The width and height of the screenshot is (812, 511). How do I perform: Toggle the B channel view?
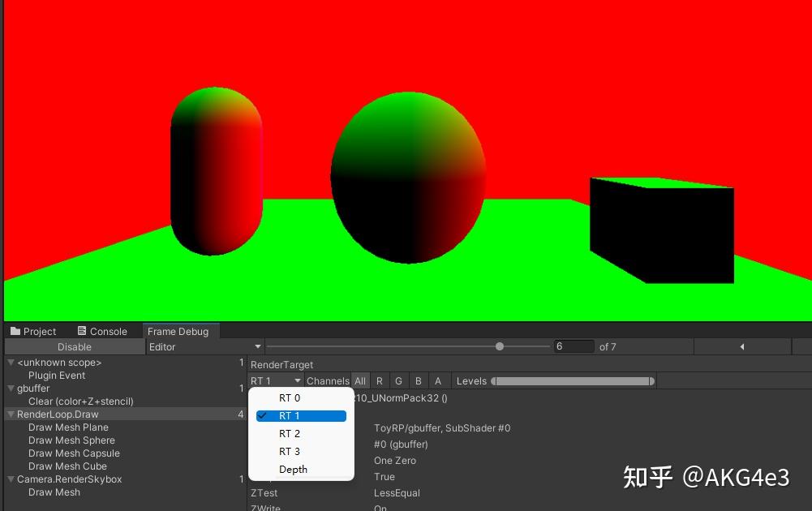pyautogui.click(x=418, y=380)
